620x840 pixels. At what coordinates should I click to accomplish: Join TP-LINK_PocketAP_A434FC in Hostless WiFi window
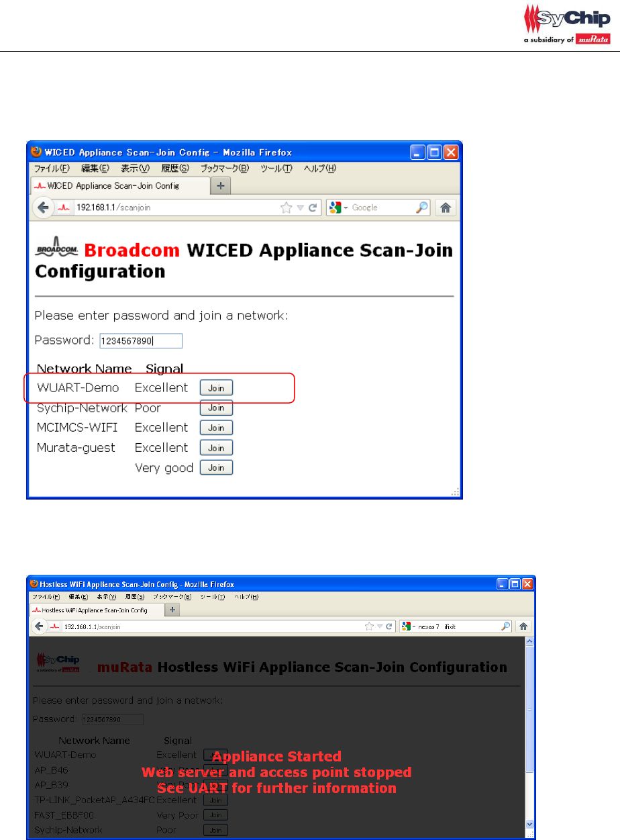215,800
